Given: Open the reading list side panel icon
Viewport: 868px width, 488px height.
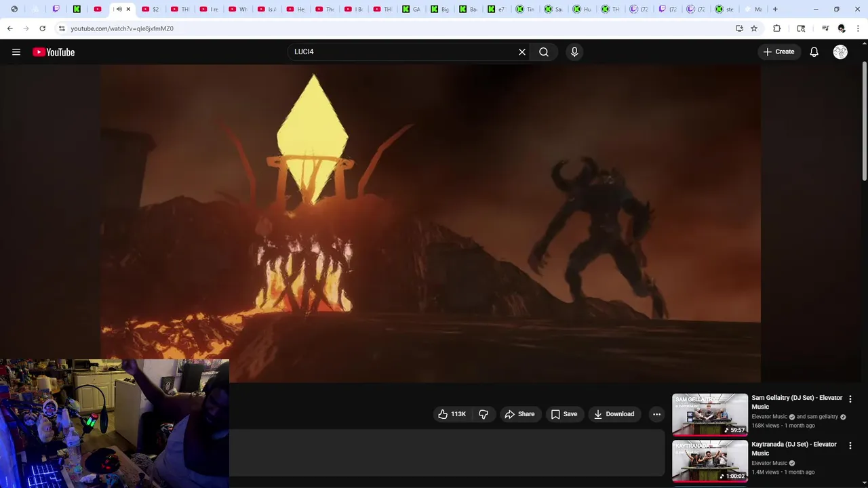Looking at the screenshot, I should pyautogui.click(x=801, y=28).
